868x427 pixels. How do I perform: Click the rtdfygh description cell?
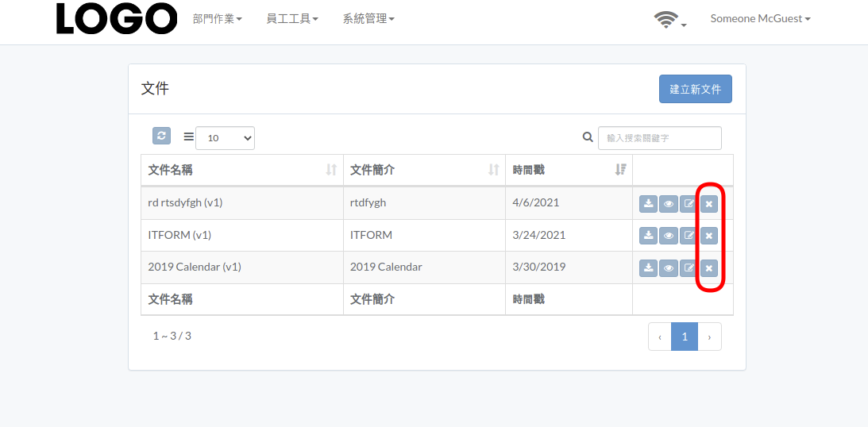point(425,203)
